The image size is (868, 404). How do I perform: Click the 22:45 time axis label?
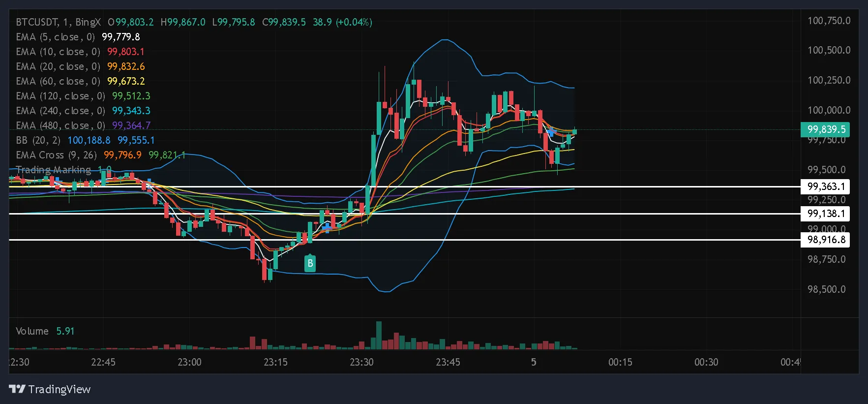pyautogui.click(x=103, y=362)
